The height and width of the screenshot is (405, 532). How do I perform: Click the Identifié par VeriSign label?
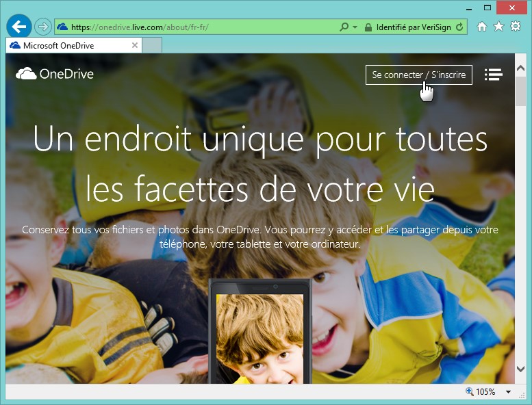pyautogui.click(x=414, y=27)
